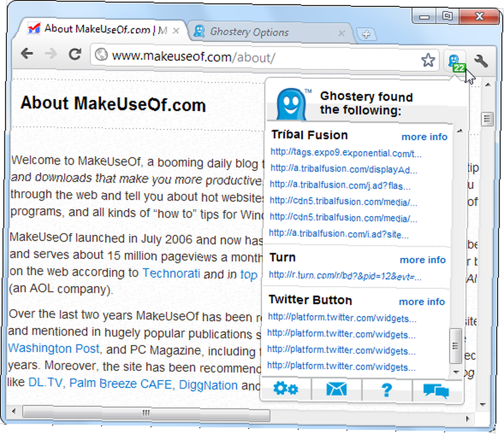The width and height of the screenshot is (504, 434).
Task: Reload the MakeUseOf page
Action: [75, 54]
